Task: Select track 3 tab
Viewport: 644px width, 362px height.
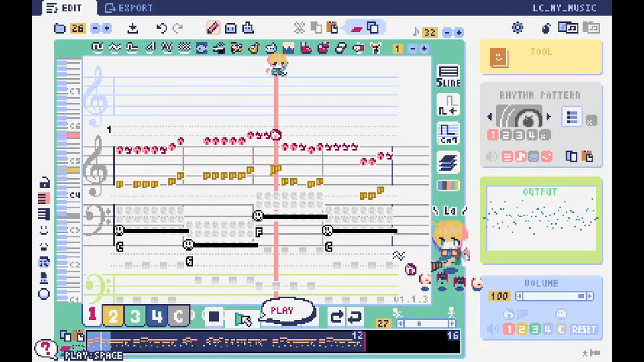Action: point(135,316)
